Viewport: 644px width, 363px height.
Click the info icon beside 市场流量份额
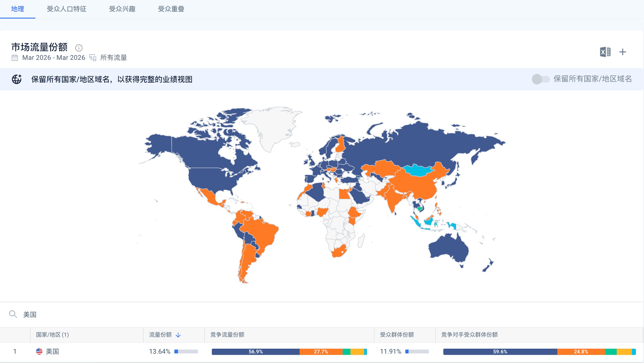click(79, 48)
